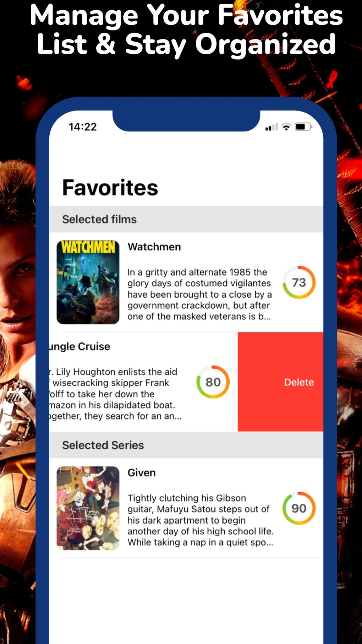
Task: Click the Jungle Cruise description text
Action: pyautogui.click(x=116, y=394)
